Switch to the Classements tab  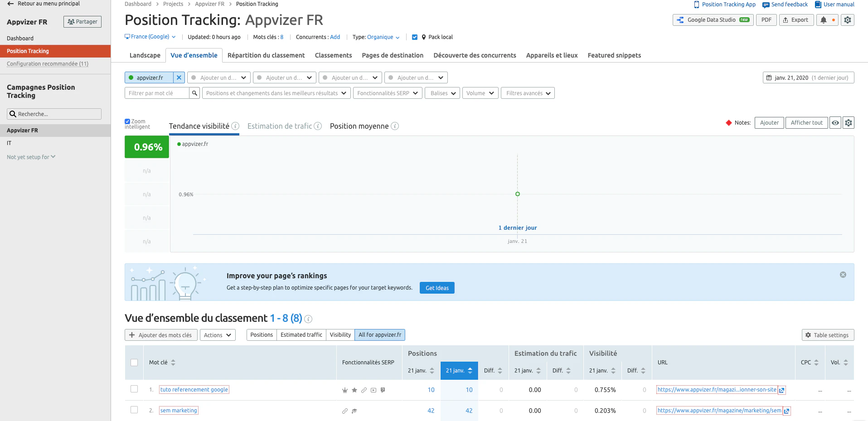[333, 55]
